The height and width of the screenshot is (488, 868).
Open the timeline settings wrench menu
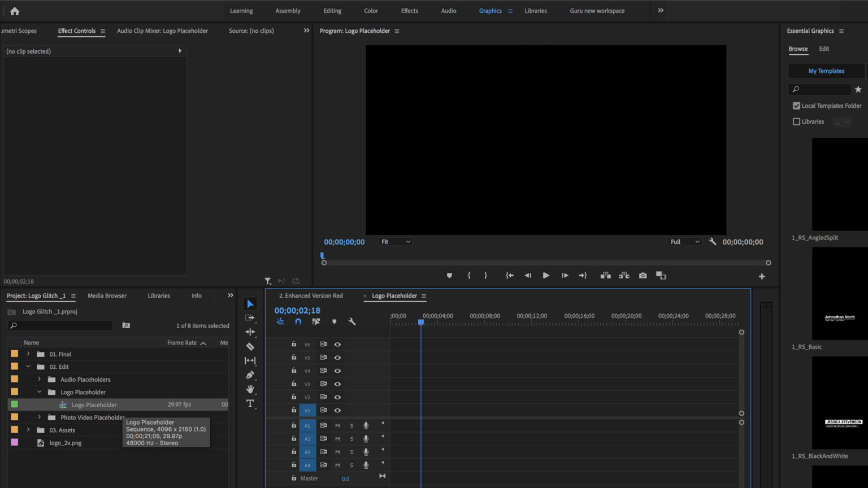click(x=352, y=321)
